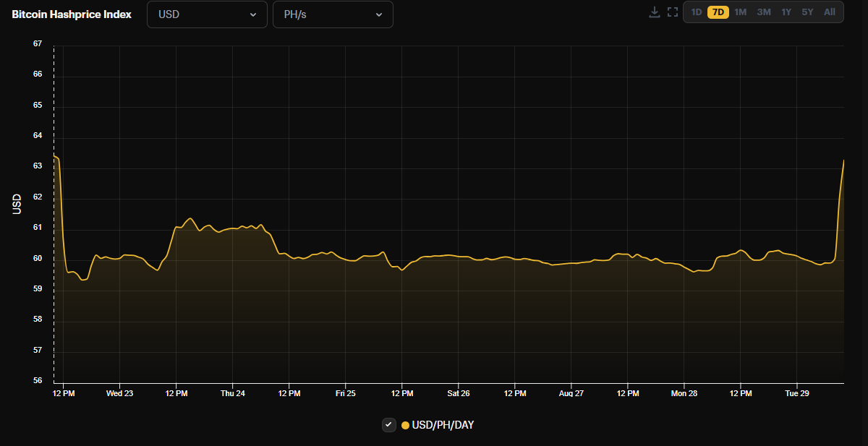Select the 1D time range
Screen dimensions: 868x446
695,12
